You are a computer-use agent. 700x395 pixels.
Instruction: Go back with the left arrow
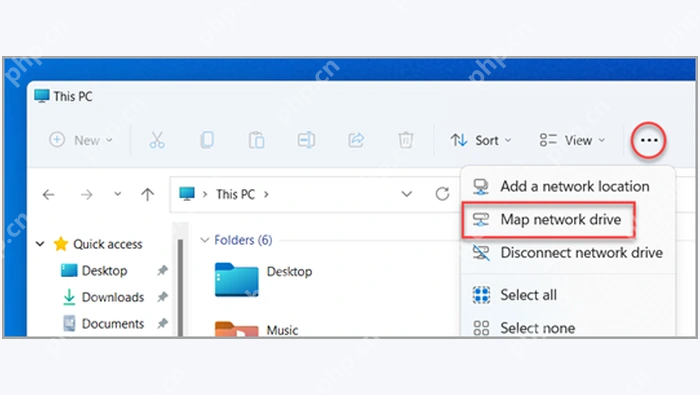coord(49,195)
